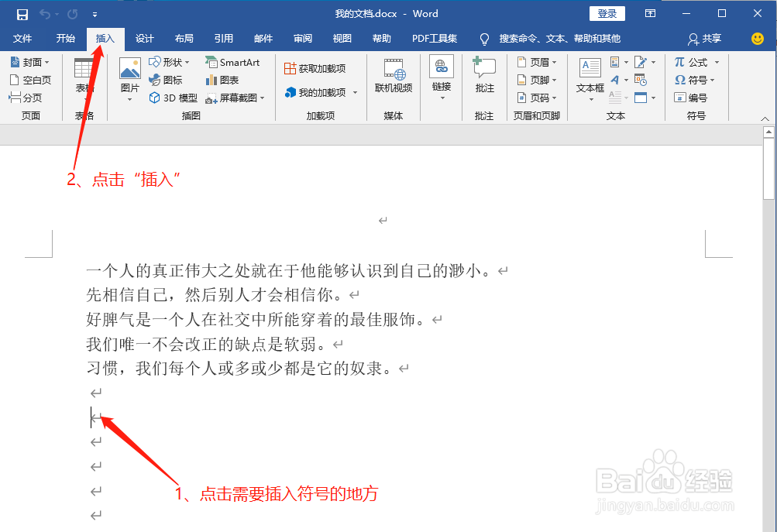Screen dimensions: 777x532
Task: Insert a 分页 Page Break
Action: click(x=26, y=98)
